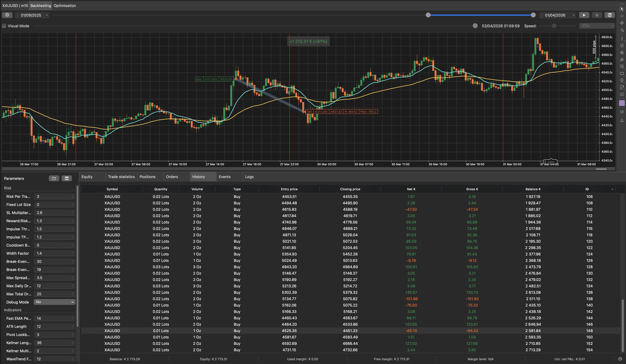
Task: Open the Debug Mode dropdown
Action: (x=54, y=302)
